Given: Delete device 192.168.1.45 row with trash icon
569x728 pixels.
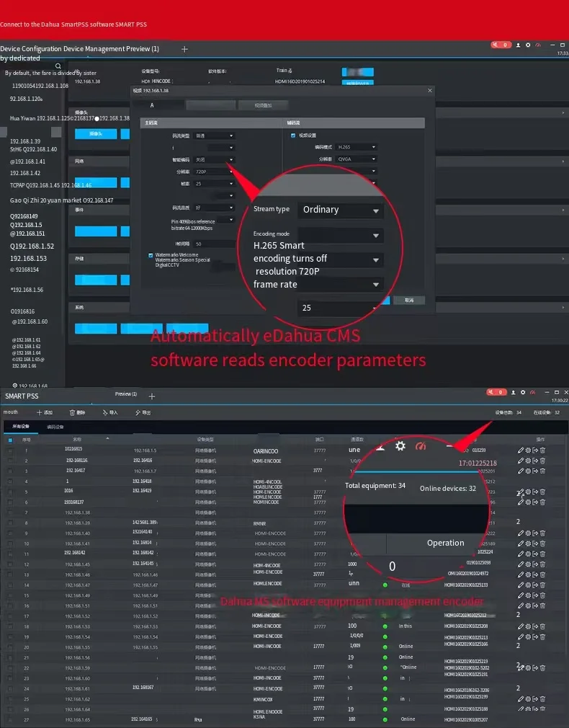Looking at the screenshot, I should click(x=542, y=564).
